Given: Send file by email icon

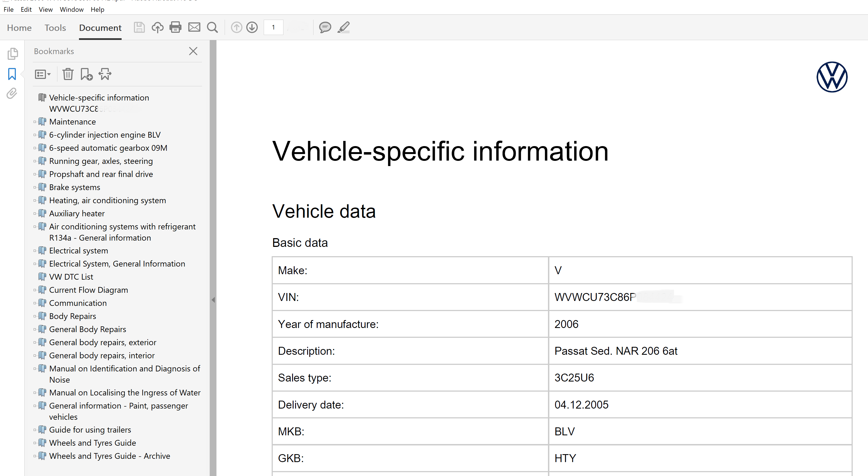Looking at the screenshot, I should point(194,27).
